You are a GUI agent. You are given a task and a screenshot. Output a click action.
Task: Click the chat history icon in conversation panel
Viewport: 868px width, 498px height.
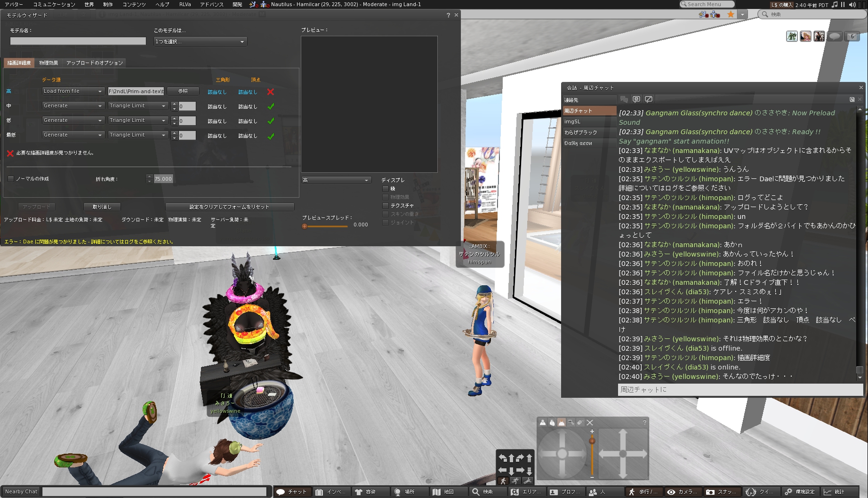636,99
